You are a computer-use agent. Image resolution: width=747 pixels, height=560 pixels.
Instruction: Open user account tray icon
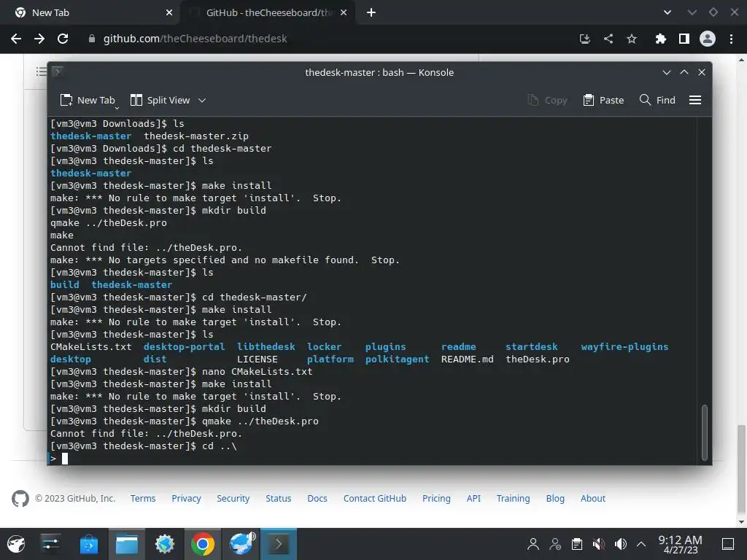533,544
